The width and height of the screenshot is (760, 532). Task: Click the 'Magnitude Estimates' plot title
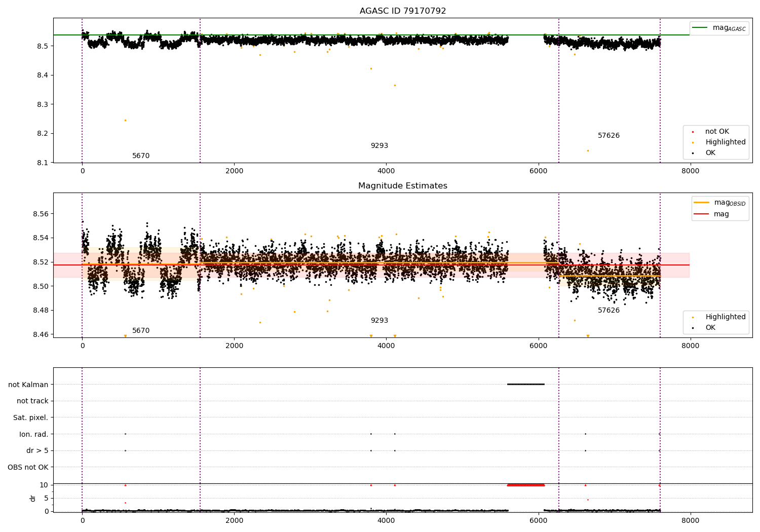pyautogui.click(x=403, y=186)
